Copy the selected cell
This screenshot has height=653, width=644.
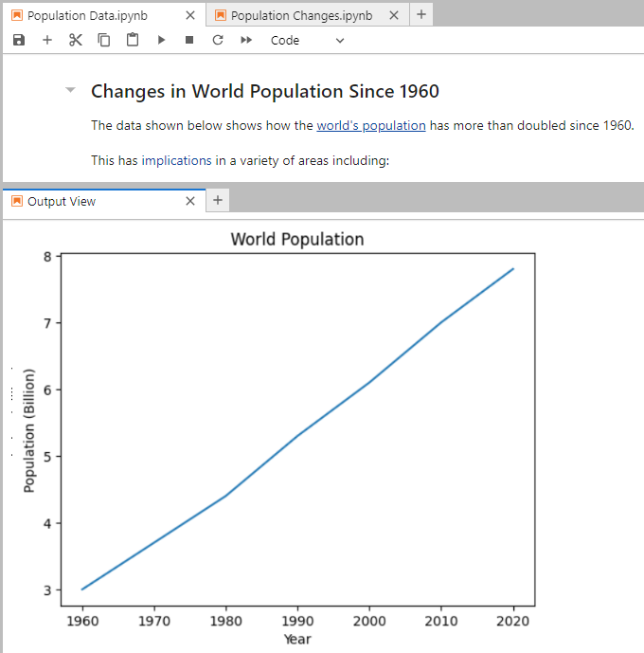104,40
